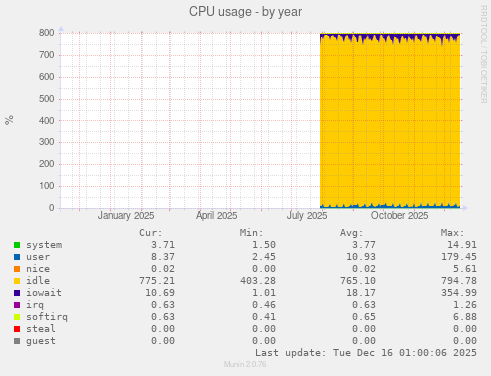Click idle average value 765.10

[358, 281]
